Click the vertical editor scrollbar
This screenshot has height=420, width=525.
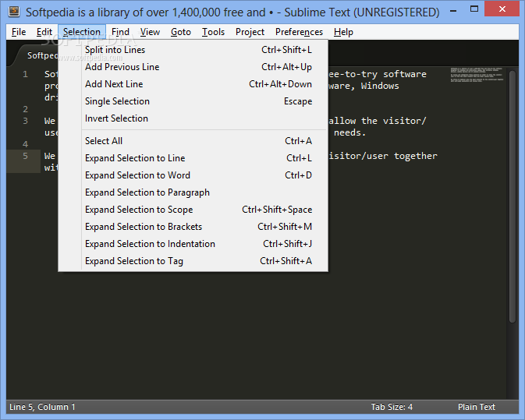click(513, 196)
